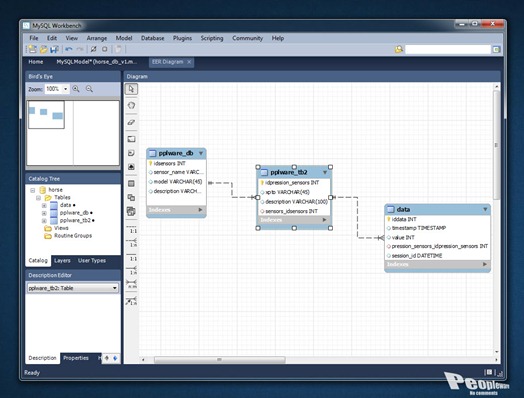Click the Bird's Eye viewport thumbnail
Viewport: 524px width, 398px height.
(x=46, y=115)
